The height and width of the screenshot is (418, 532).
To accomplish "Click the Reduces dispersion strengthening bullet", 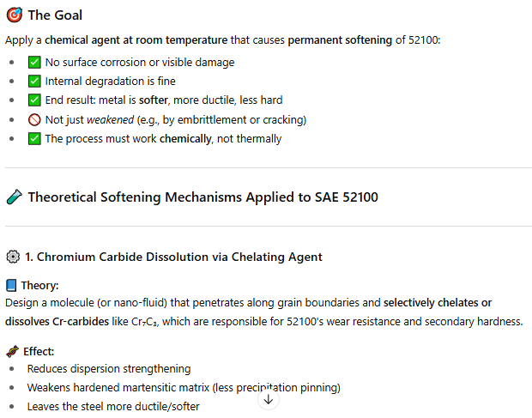I will click(109, 368).
